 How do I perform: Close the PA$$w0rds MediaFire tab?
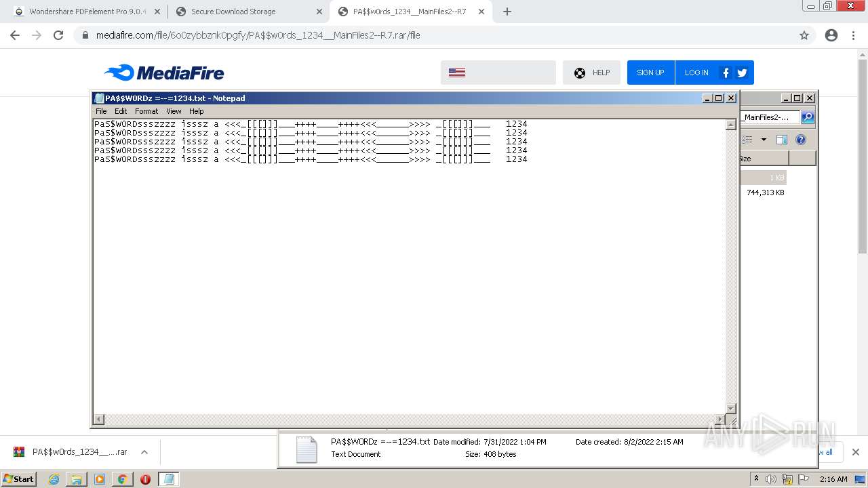(481, 12)
